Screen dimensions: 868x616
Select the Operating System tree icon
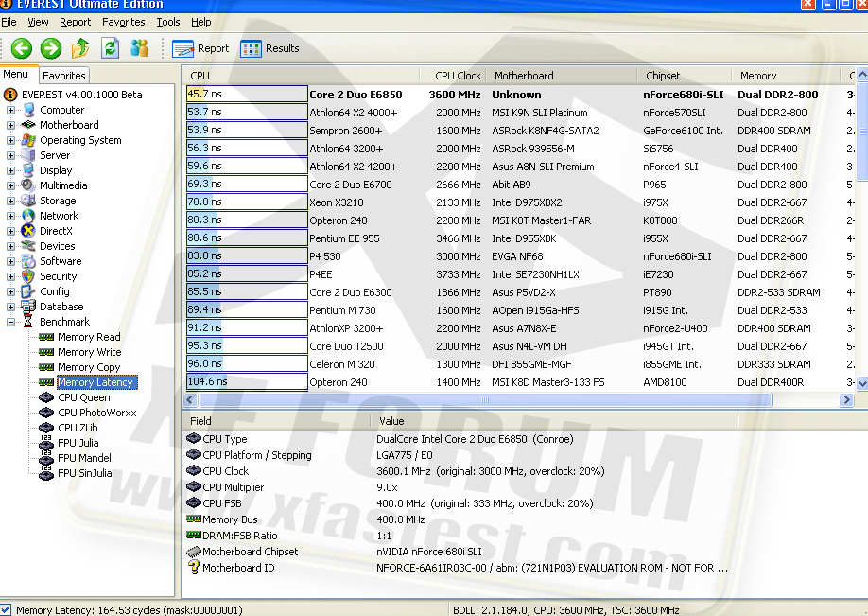pyautogui.click(x=28, y=140)
